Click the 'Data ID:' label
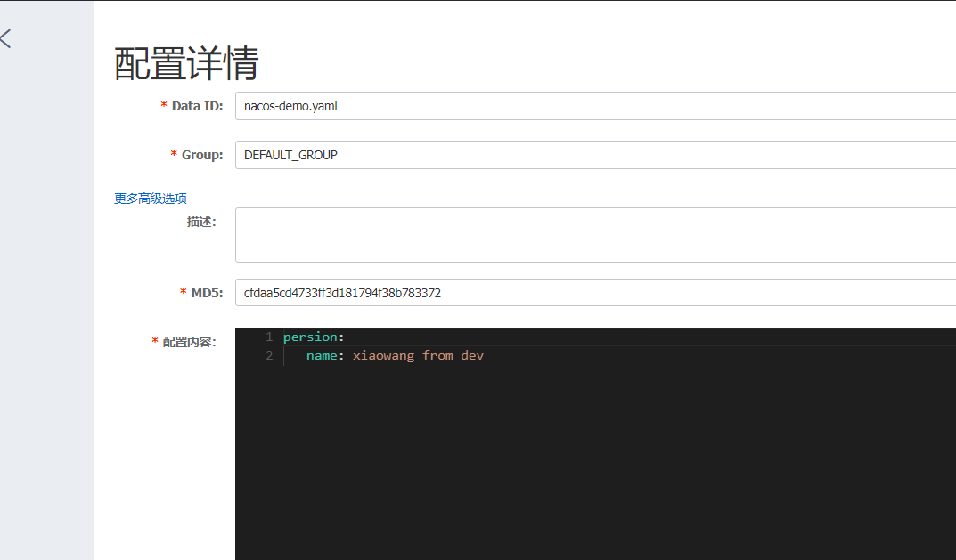956x560 pixels. (197, 106)
